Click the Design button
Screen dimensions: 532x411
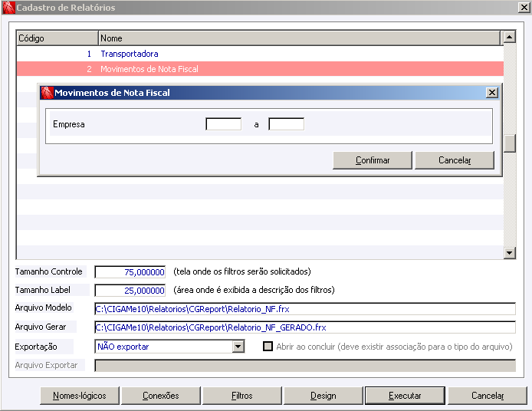coord(323,396)
